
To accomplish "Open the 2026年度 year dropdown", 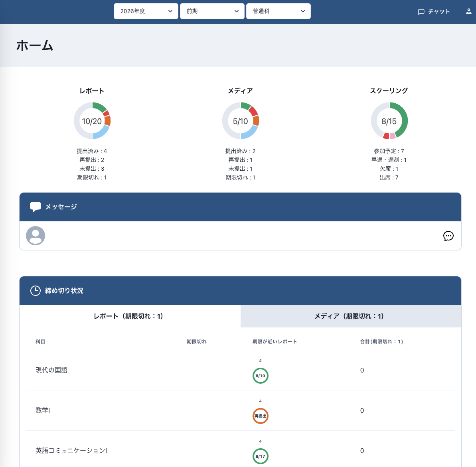I will pos(146,11).
